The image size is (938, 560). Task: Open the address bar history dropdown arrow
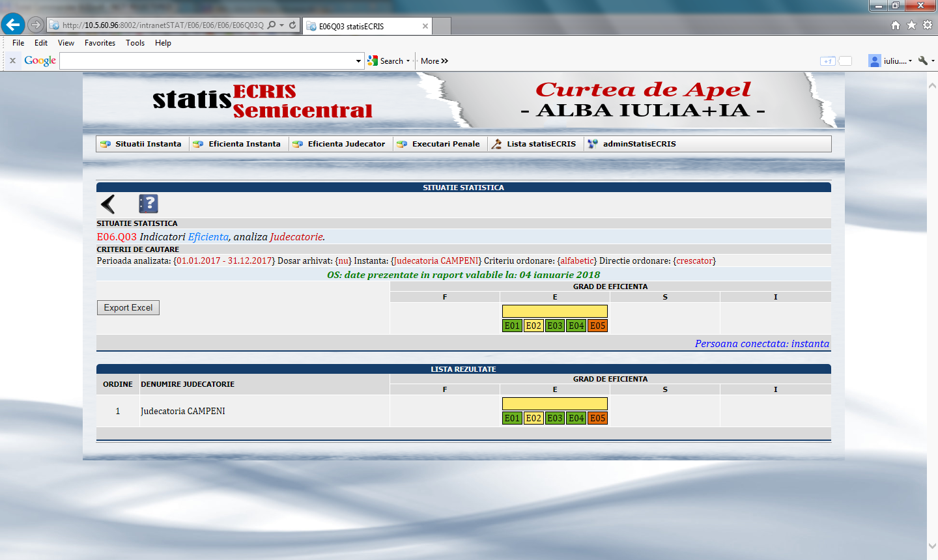click(x=281, y=25)
